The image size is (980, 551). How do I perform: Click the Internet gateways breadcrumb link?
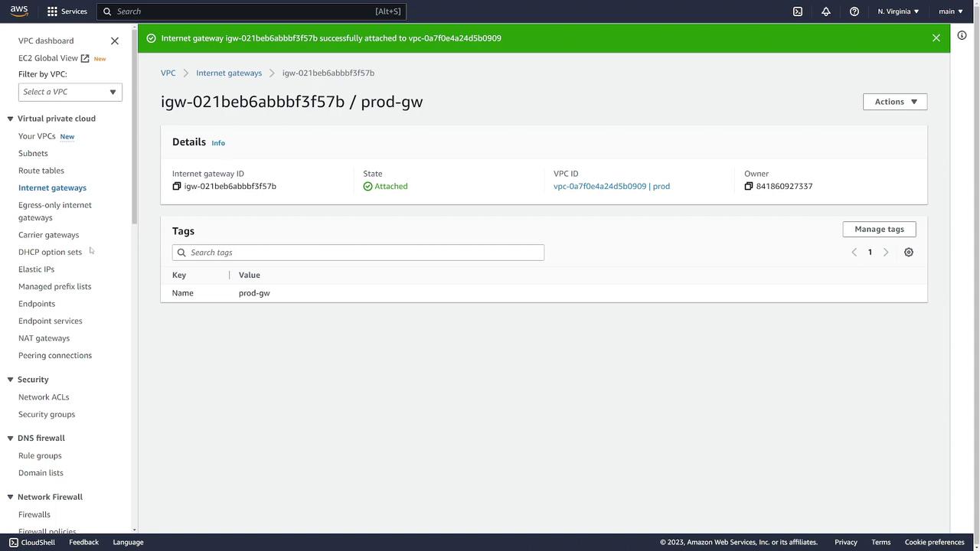(229, 73)
